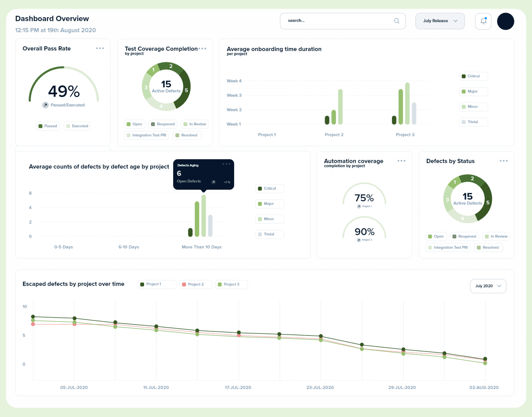The image size is (532, 417).
Task: Toggle the Resolved filter in Defects by Status
Action: click(x=488, y=247)
